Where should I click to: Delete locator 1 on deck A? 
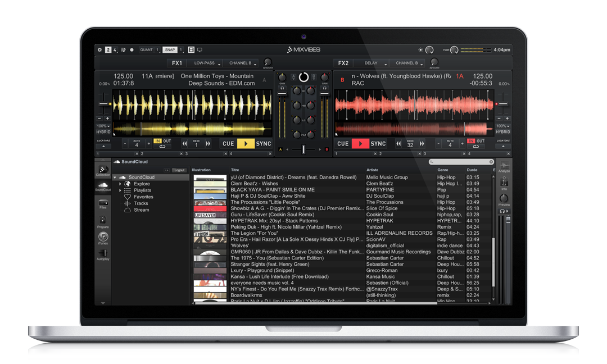pos(137,154)
